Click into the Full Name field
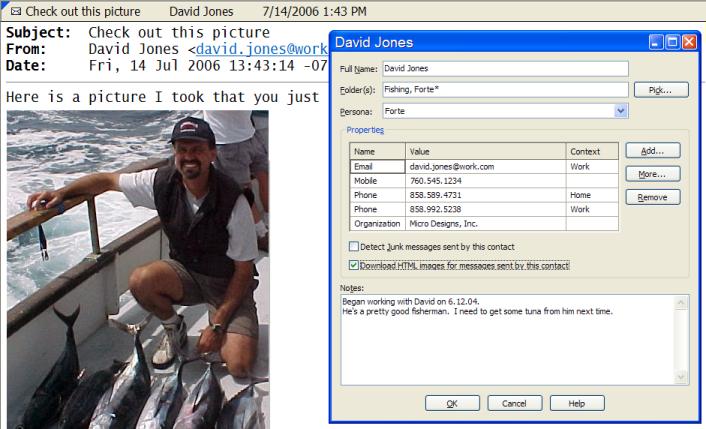Screen dimensions: 706x429 coord(504,69)
